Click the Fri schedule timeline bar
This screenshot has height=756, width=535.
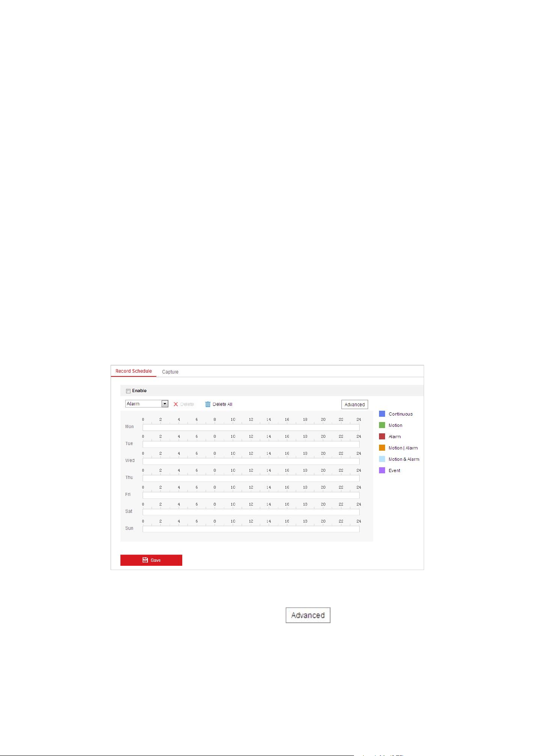tap(251, 495)
